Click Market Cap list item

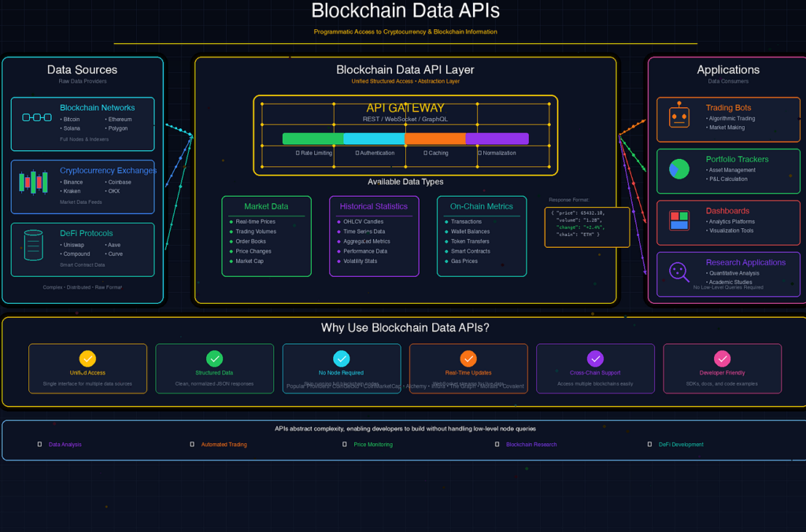250,261
